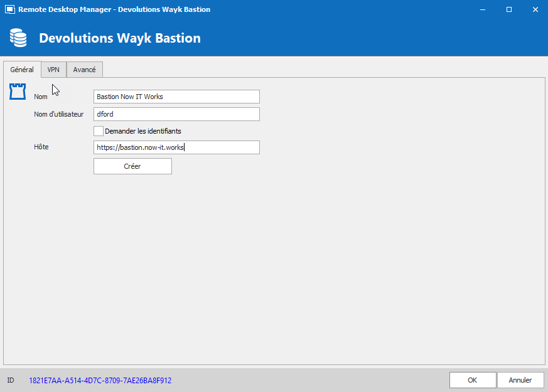Minimize the window
548x392 pixels.
483,9
